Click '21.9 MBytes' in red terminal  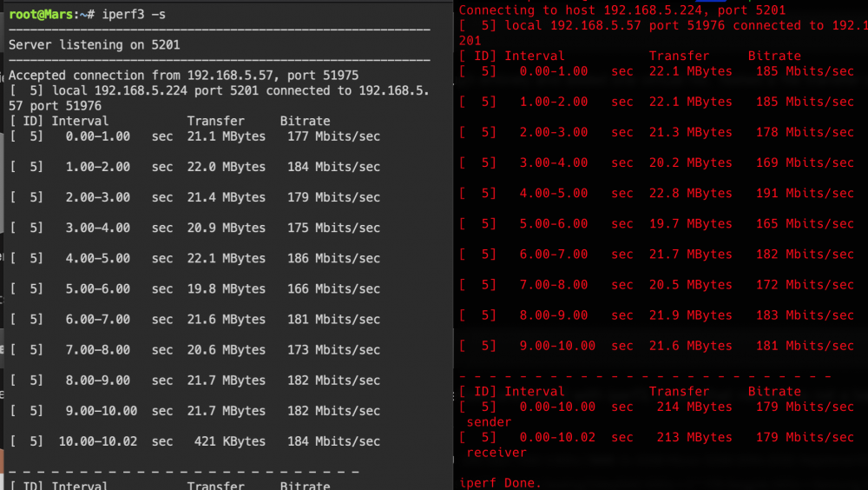(x=690, y=315)
